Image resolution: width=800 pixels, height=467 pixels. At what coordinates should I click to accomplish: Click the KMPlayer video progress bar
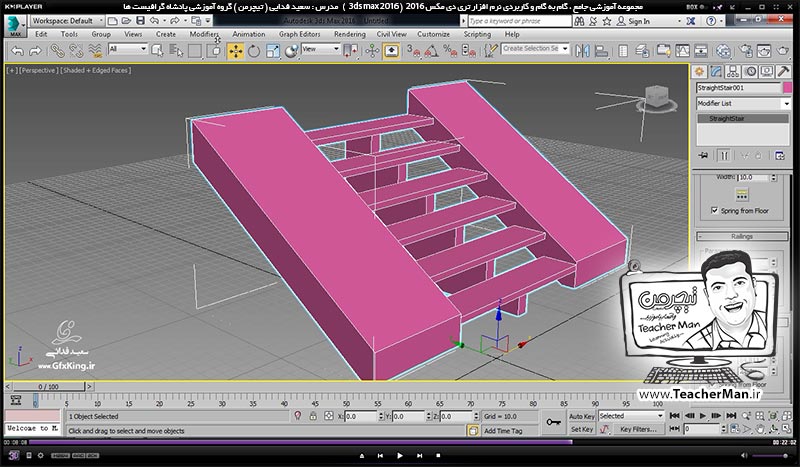click(x=399, y=443)
